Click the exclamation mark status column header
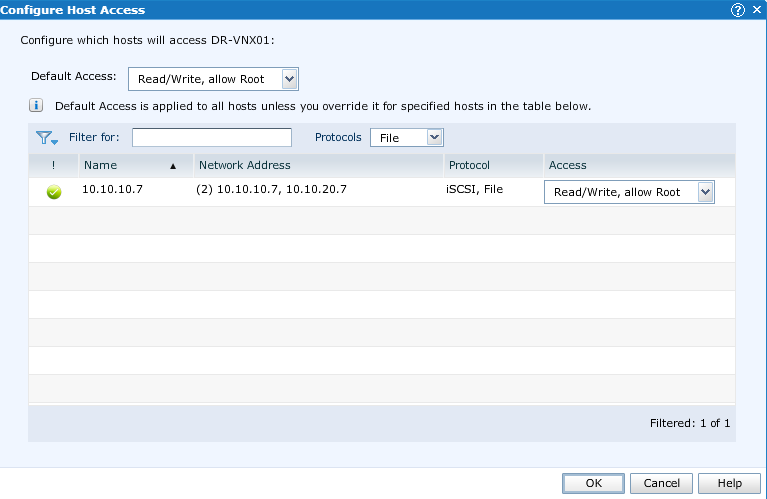This screenshot has height=499, width=767. (53, 165)
